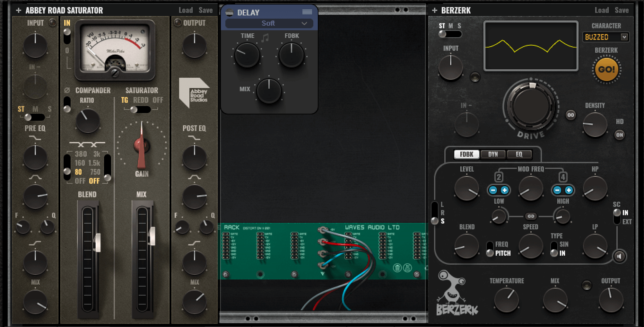Click the Abbey Road output clip LED
Viewport: 644px width, 327px height.
(177, 23)
